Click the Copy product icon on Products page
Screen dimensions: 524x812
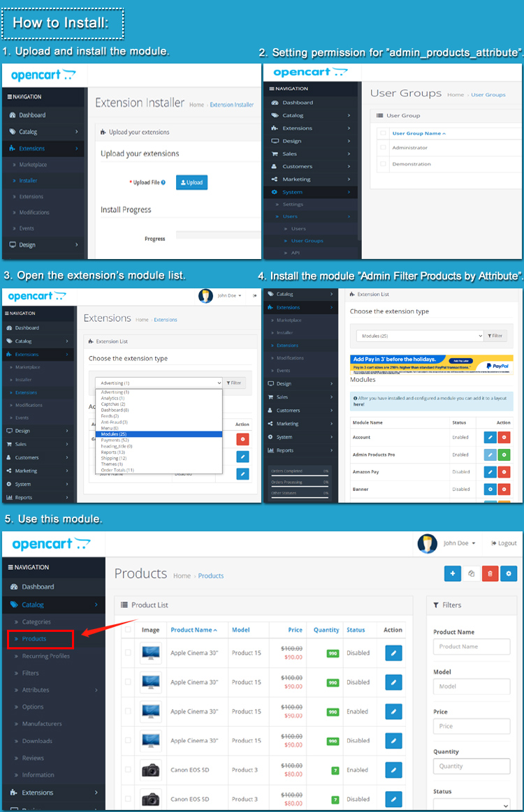[471, 573]
